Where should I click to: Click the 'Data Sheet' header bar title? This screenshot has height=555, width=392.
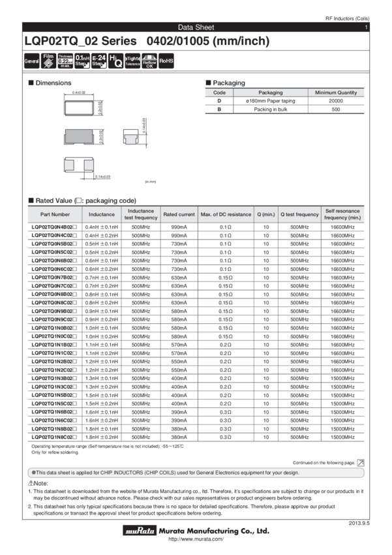point(196,27)
